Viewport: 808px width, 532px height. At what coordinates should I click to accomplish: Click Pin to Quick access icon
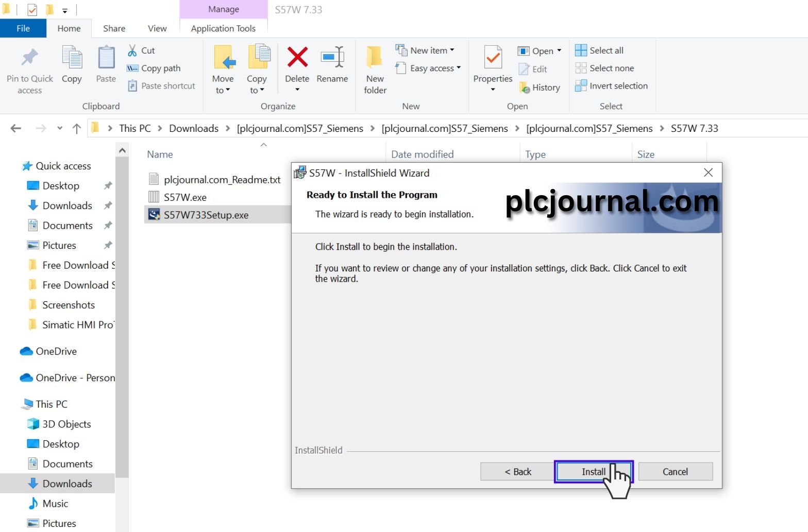pyautogui.click(x=29, y=58)
